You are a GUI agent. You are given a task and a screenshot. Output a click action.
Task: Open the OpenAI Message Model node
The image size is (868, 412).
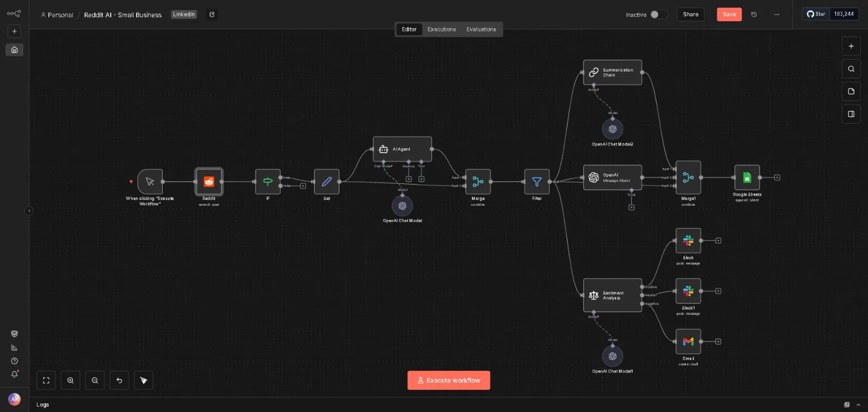(x=612, y=178)
